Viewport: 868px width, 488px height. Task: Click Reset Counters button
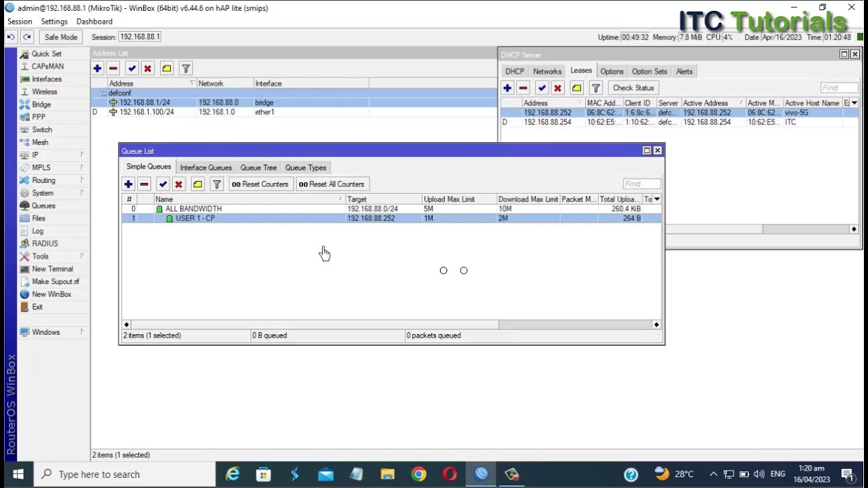click(260, 184)
